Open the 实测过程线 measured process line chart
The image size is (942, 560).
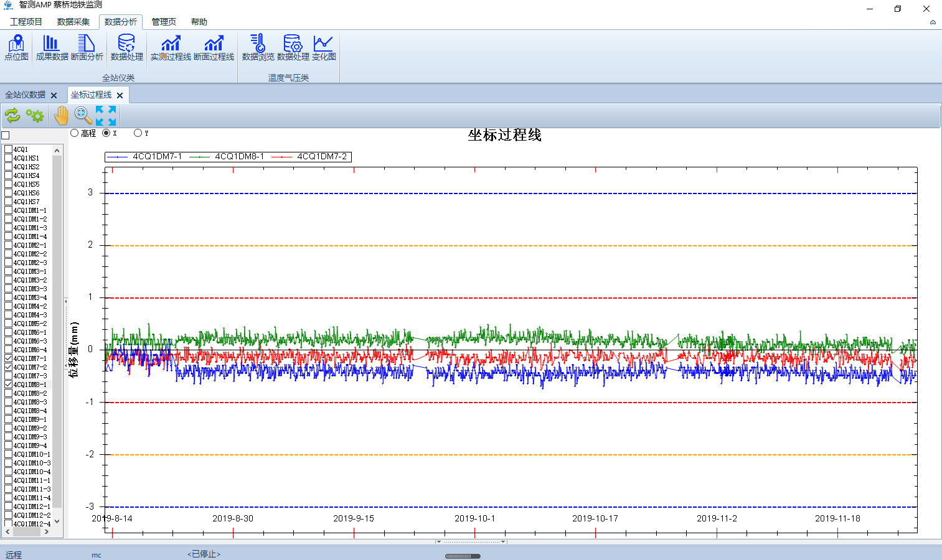tap(171, 47)
